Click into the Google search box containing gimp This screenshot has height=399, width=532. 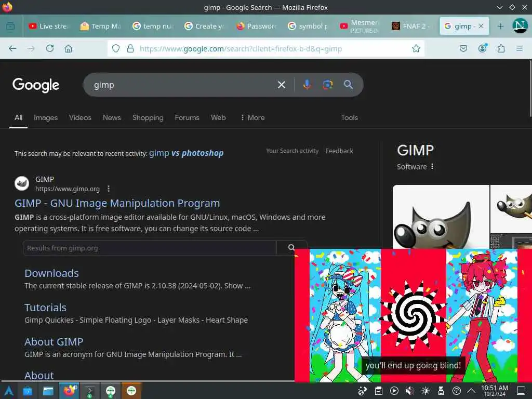coord(183,85)
